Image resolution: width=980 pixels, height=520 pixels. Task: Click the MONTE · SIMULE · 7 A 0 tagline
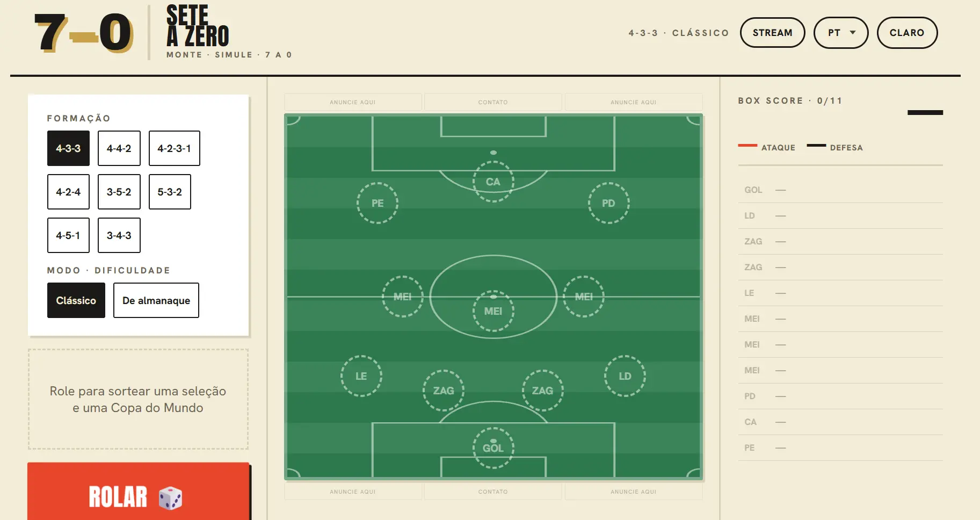click(x=229, y=55)
